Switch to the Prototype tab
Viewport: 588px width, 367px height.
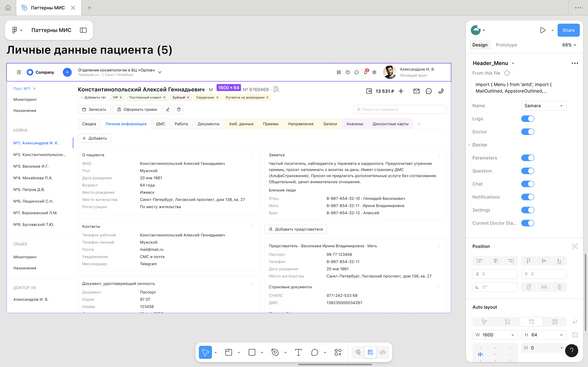tap(506, 45)
